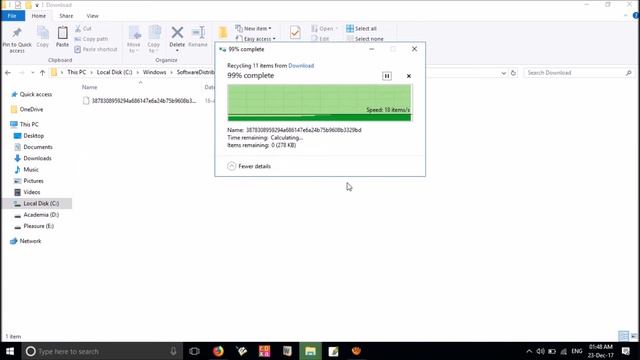
Task: Open Action Center notifications
Action: (x=626, y=351)
